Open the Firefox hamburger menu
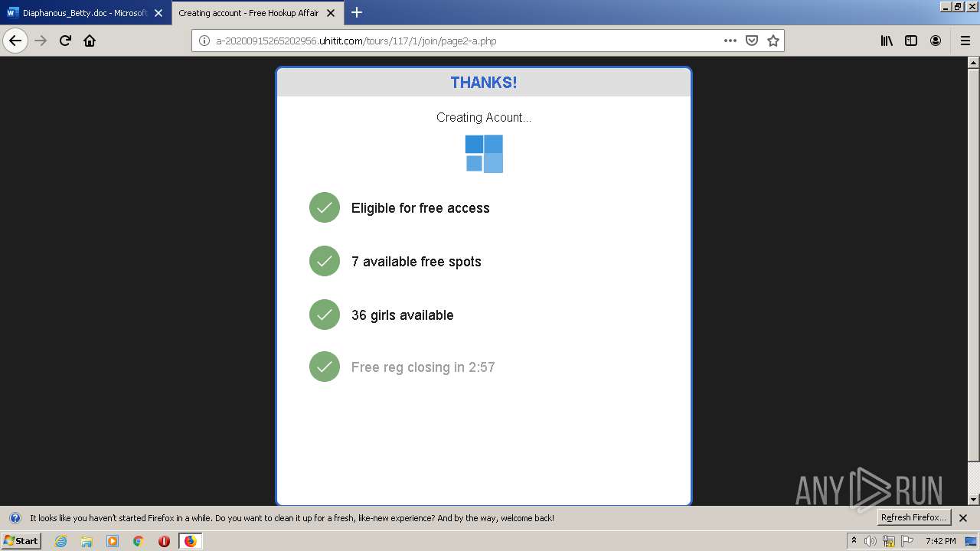Viewport: 980px width, 551px height. 965,41
